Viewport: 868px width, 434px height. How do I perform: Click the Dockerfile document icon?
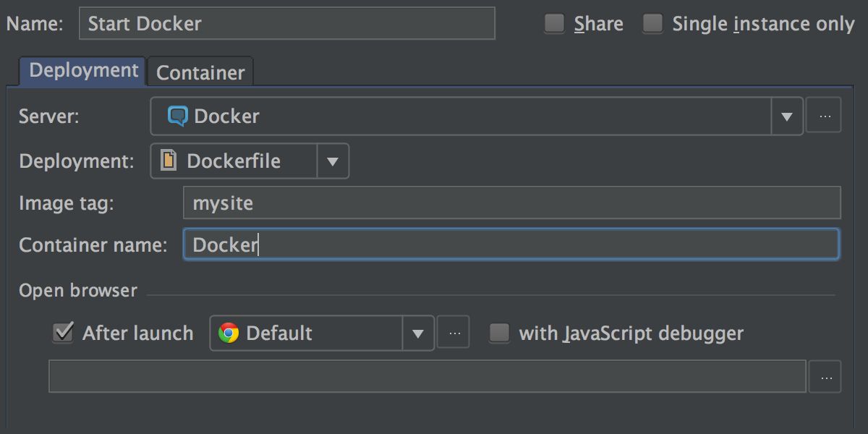click(x=168, y=160)
